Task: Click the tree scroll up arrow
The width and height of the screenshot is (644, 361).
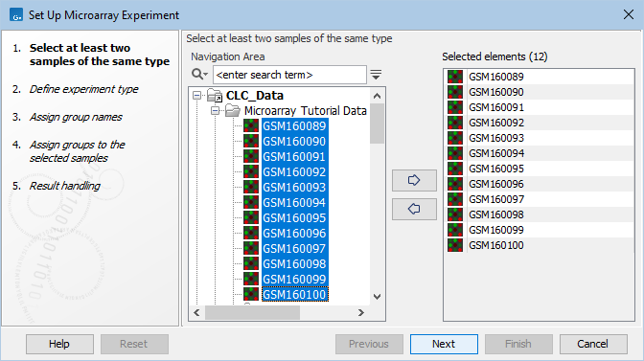Action: coord(377,96)
